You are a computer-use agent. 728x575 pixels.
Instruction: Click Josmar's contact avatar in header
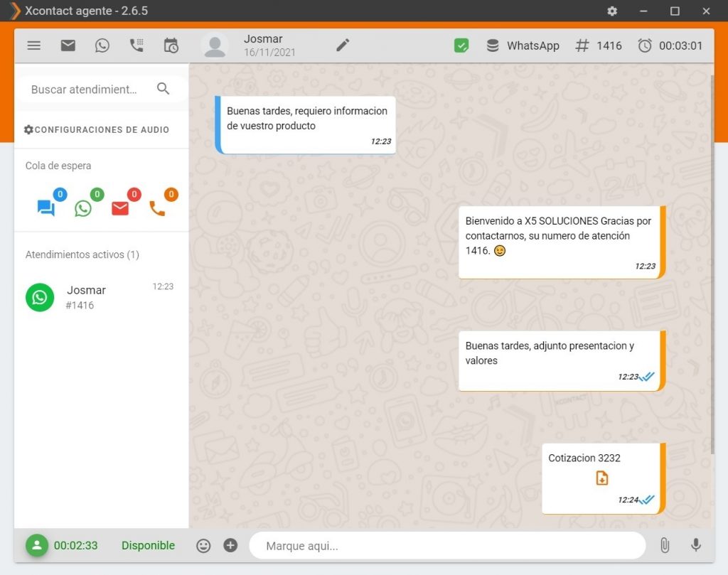pyautogui.click(x=215, y=46)
